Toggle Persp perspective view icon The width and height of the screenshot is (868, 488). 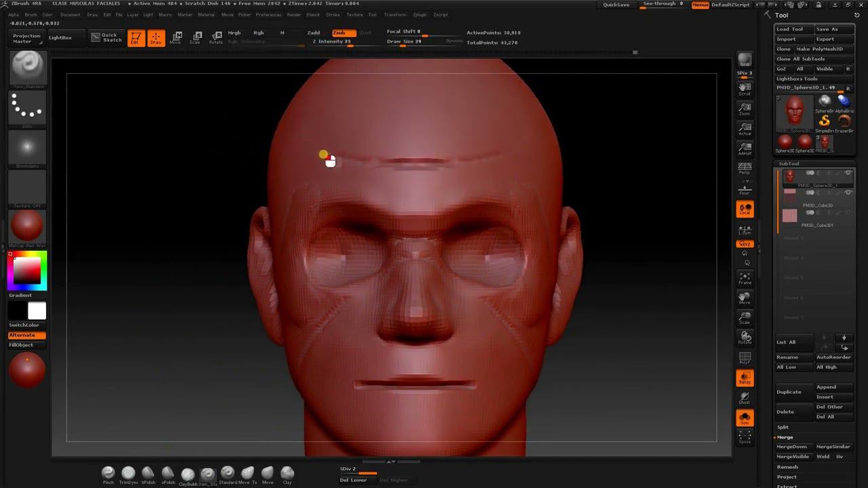[x=745, y=168]
